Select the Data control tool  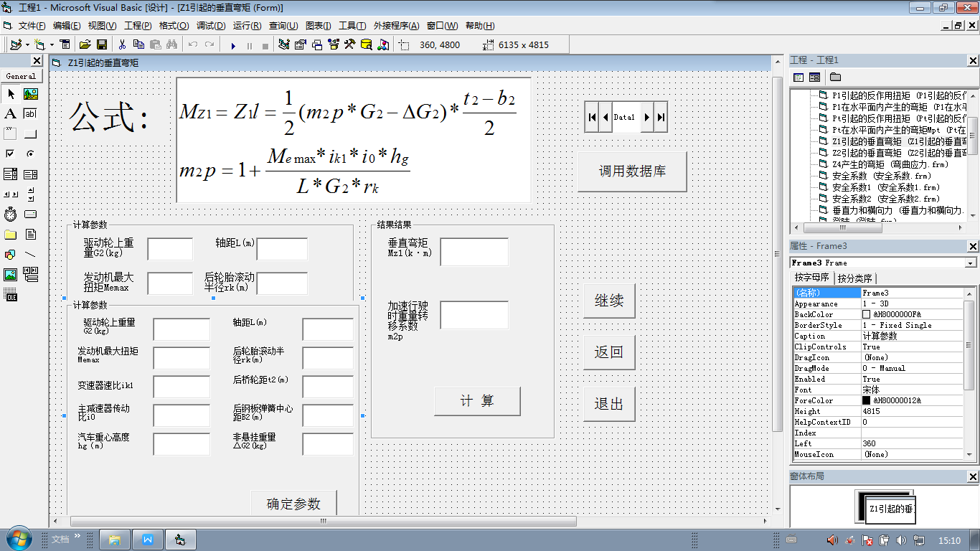click(x=30, y=275)
